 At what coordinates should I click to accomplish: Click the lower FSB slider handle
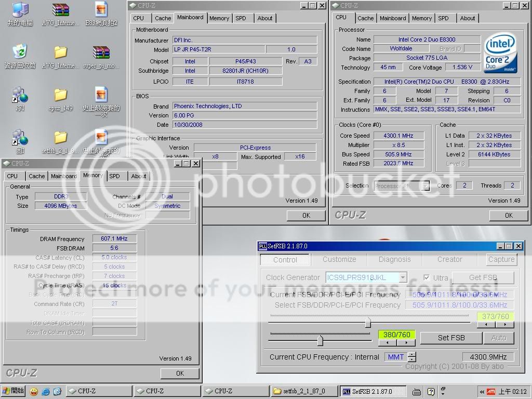pyautogui.click(x=320, y=340)
